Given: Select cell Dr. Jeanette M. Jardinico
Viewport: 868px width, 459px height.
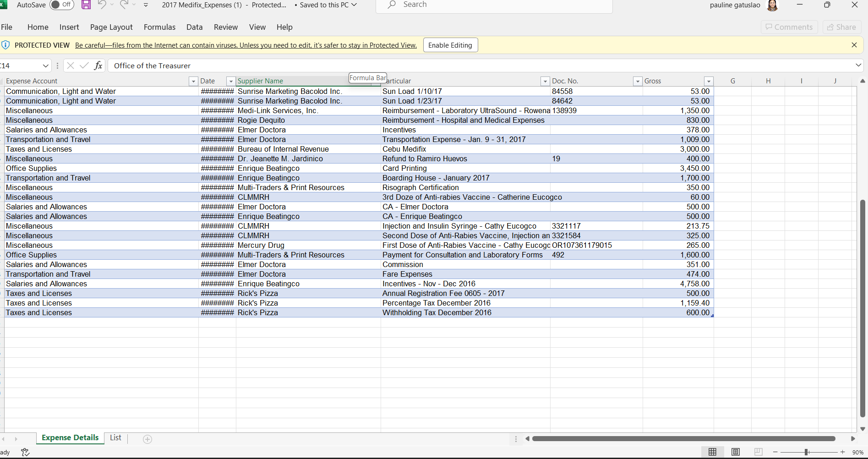Looking at the screenshot, I should [308, 158].
